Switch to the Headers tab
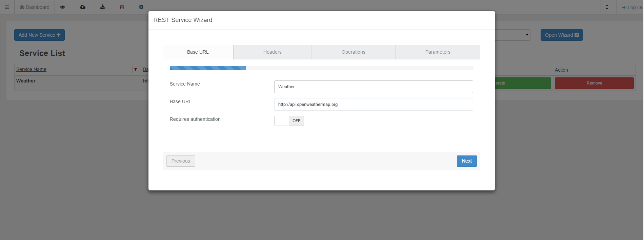644x241 pixels. tap(272, 52)
